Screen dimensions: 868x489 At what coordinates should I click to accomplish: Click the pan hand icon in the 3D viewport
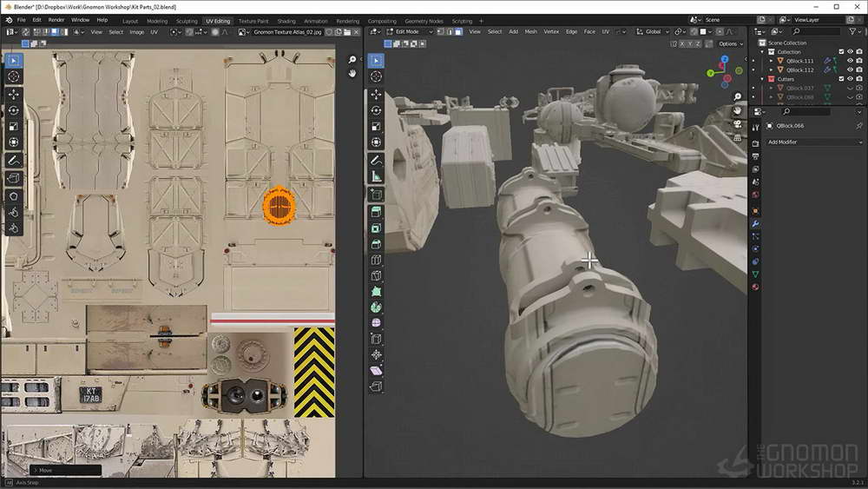[x=737, y=111]
